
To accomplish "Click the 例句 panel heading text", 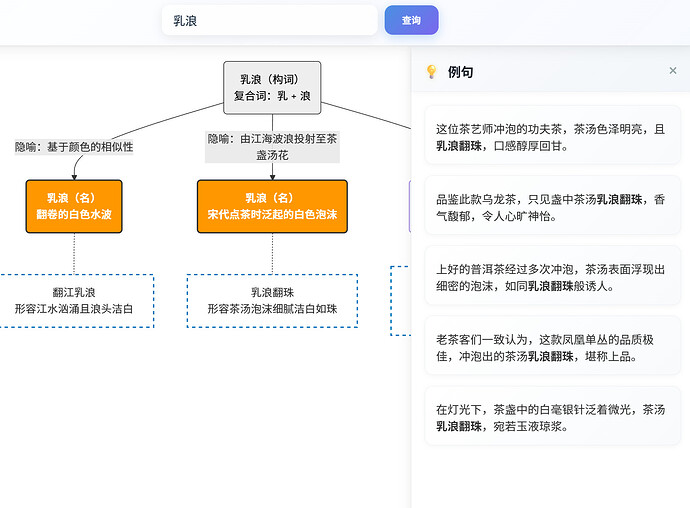I will (x=461, y=72).
